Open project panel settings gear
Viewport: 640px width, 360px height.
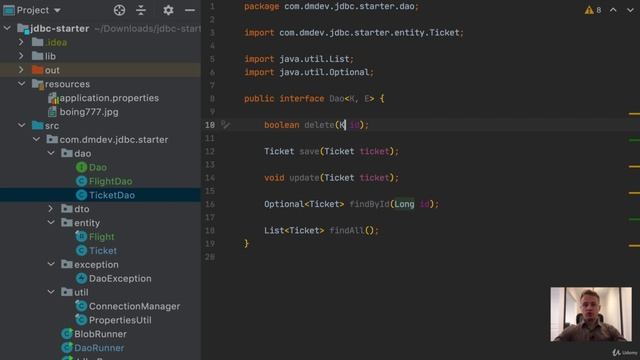tap(168, 10)
